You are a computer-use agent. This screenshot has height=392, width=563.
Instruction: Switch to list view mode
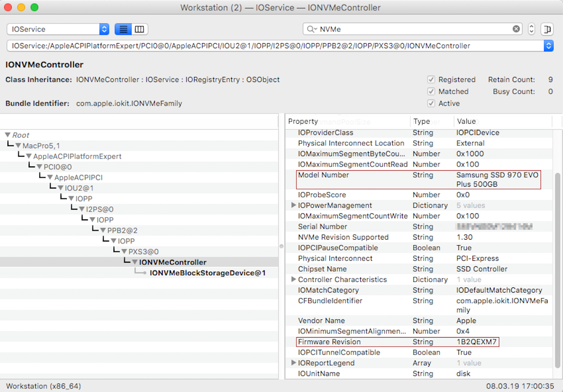click(x=123, y=29)
